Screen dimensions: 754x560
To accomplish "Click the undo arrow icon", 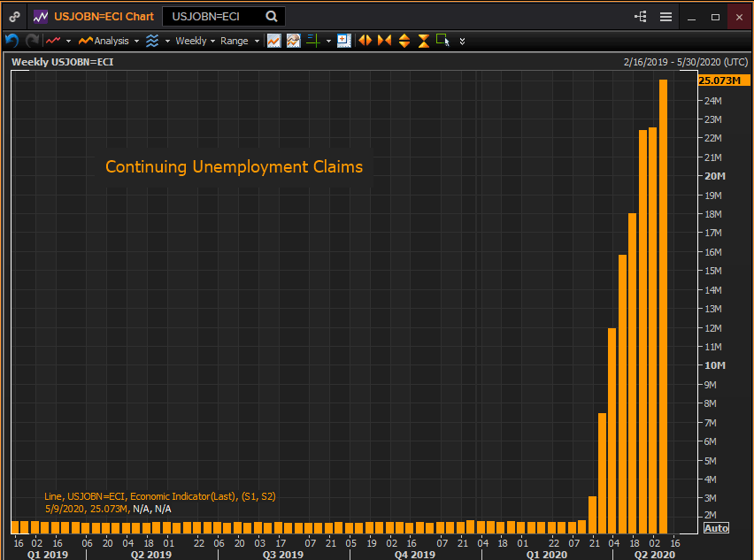I will click(x=12, y=41).
